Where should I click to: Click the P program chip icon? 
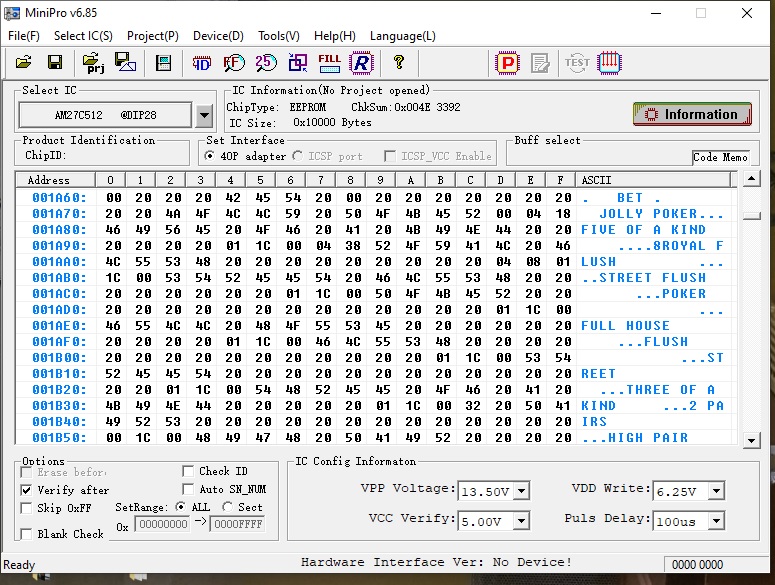click(507, 63)
